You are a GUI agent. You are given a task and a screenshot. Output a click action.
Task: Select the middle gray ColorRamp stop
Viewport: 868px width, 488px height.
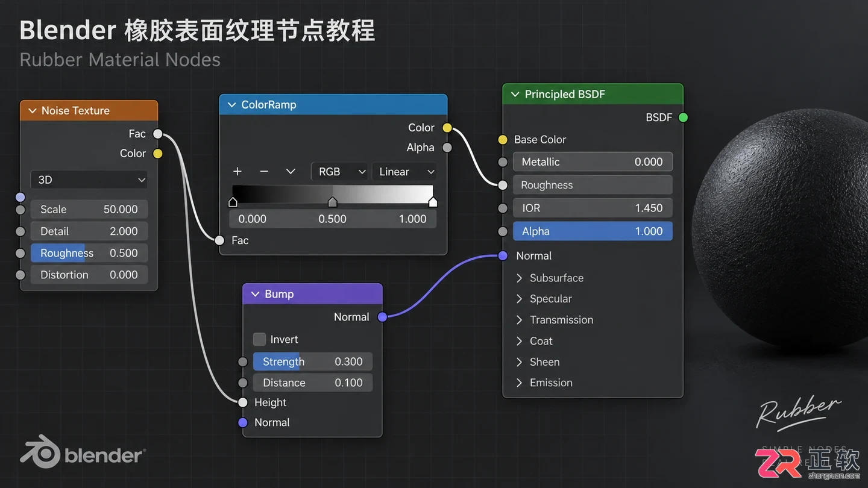332,201
